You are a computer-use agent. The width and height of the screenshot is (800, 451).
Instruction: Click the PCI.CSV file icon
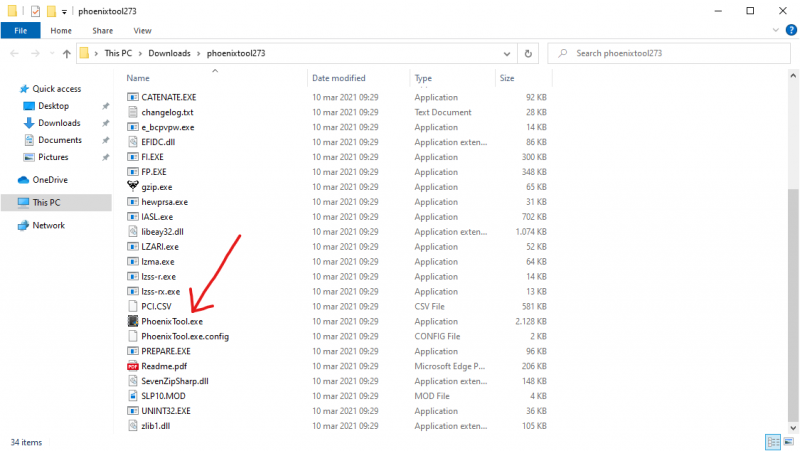pos(133,306)
